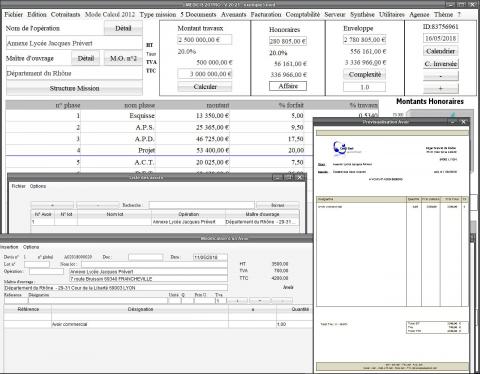The height and width of the screenshot is (374, 480).
Task: Click the plus button below C. Inversée
Action: pyautogui.click(x=441, y=88)
